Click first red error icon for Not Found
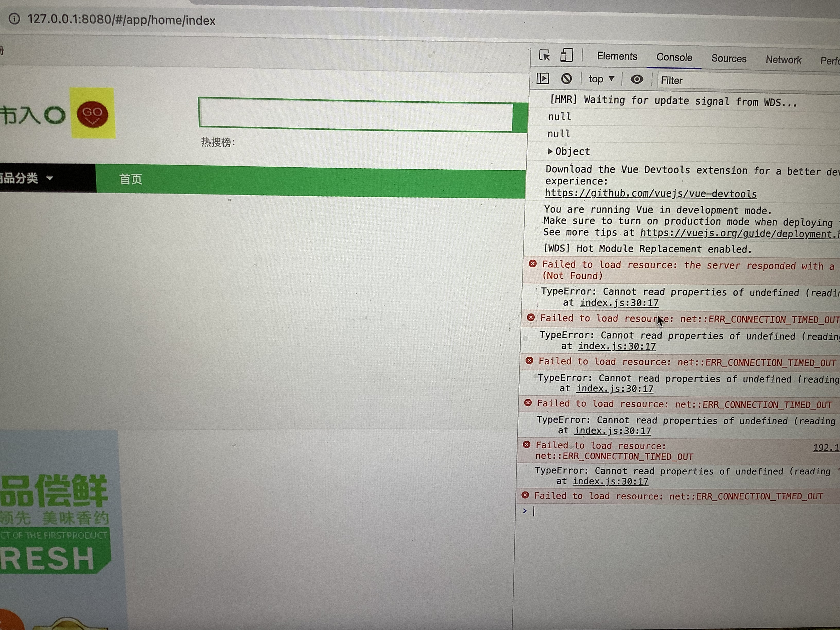This screenshot has height=630, width=840. pyautogui.click(x=533, y=264)
